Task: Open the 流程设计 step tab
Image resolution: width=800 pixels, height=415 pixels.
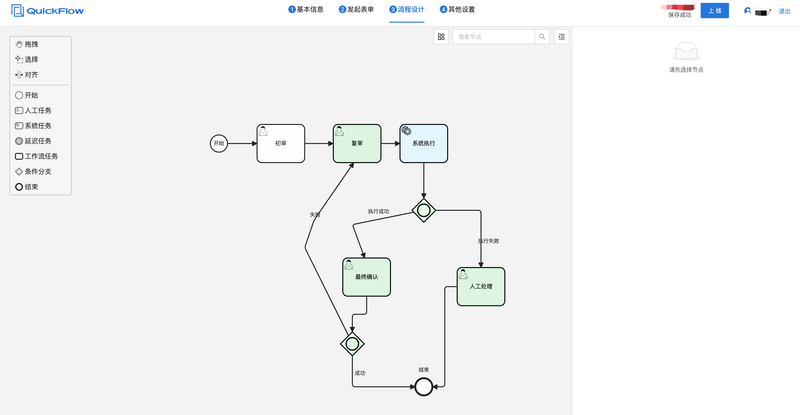Action: [407, 9]
